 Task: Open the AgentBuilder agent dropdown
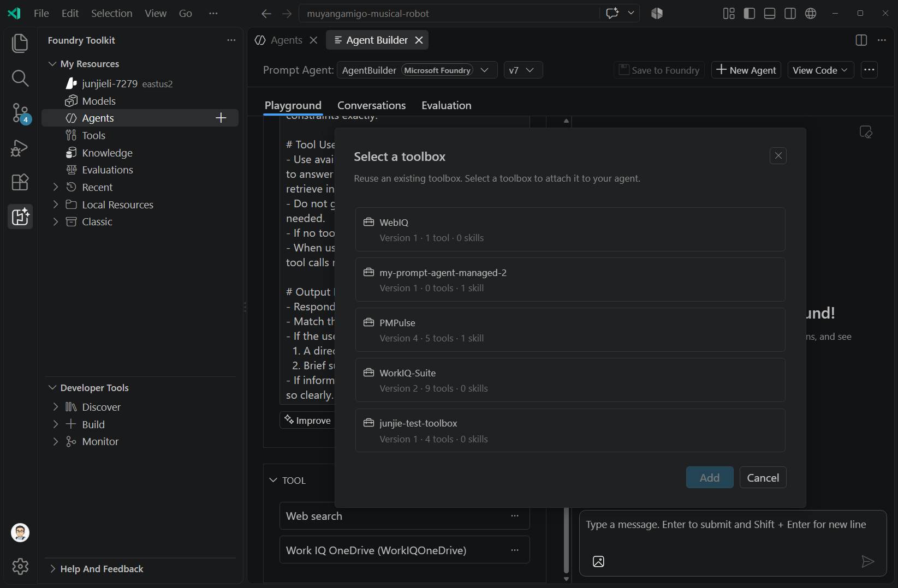click(417, 70)
